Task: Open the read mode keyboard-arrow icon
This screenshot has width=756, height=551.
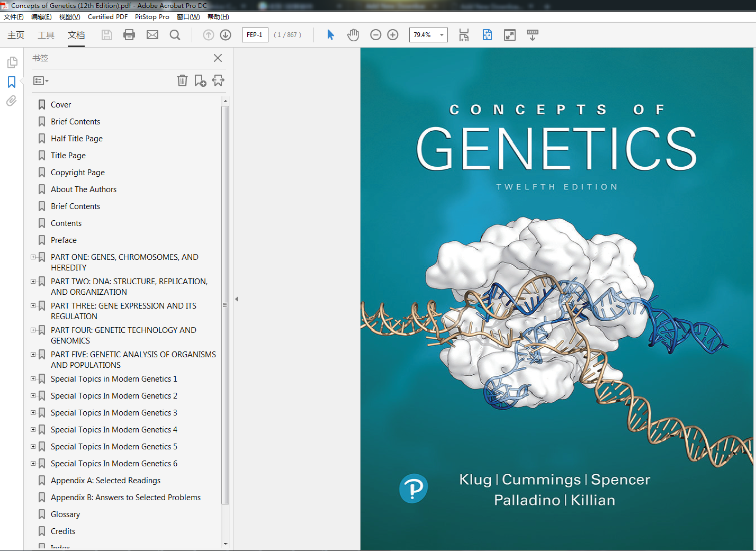Action: coord(533,35)
